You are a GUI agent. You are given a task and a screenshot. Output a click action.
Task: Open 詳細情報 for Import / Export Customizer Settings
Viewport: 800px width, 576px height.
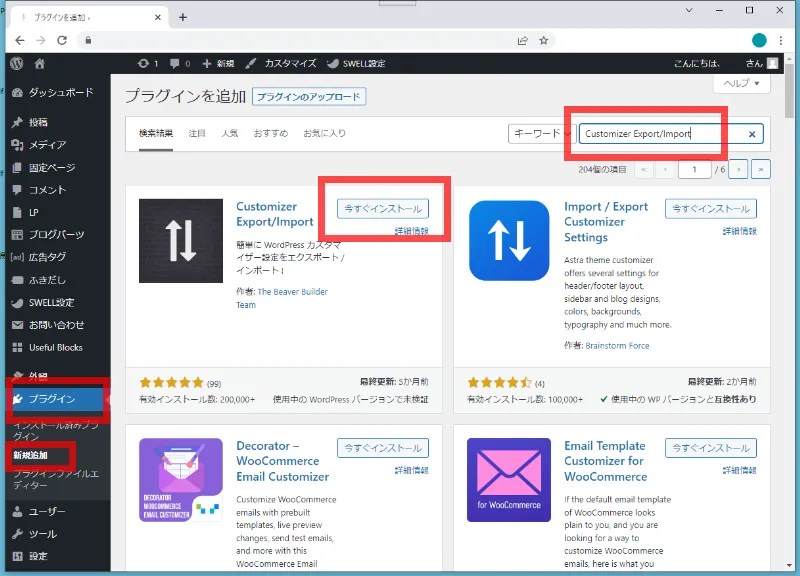[740, 231]
